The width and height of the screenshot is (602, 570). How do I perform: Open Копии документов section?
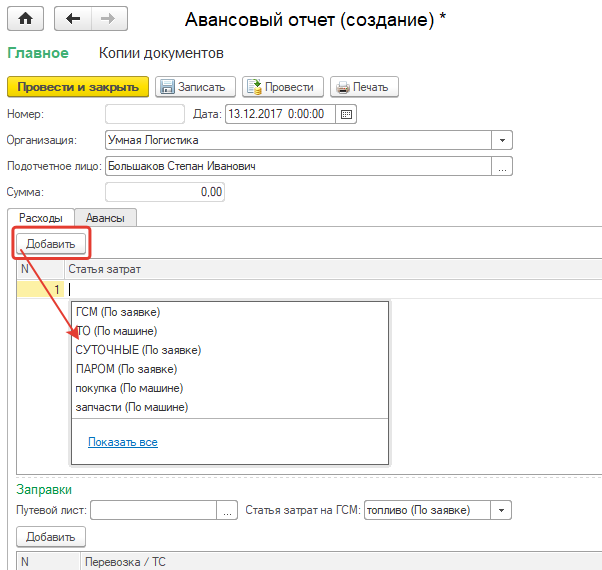(161, 53)
